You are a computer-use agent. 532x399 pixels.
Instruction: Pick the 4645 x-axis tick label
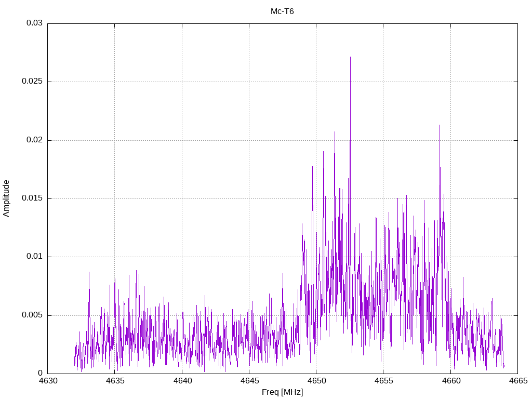(249, 381)
